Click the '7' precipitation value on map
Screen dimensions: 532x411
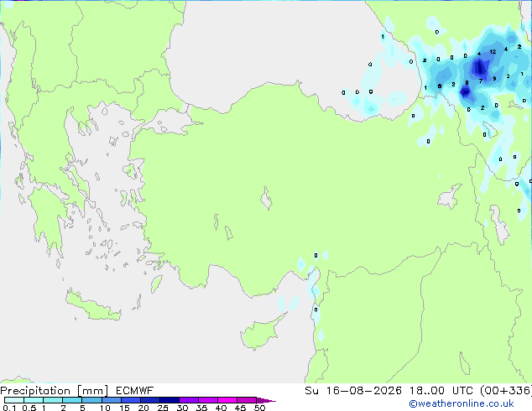[x=481, y=81]
